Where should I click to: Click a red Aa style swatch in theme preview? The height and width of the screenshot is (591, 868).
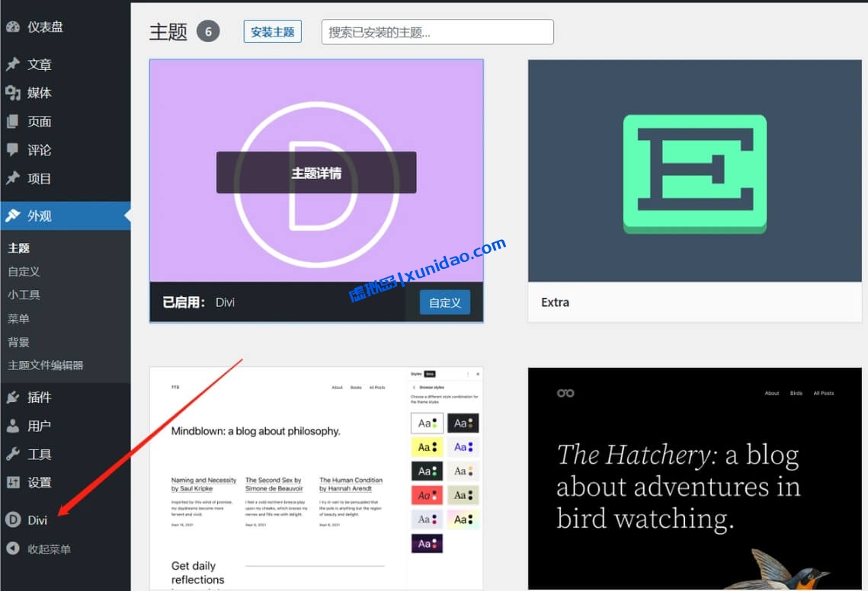426,495
